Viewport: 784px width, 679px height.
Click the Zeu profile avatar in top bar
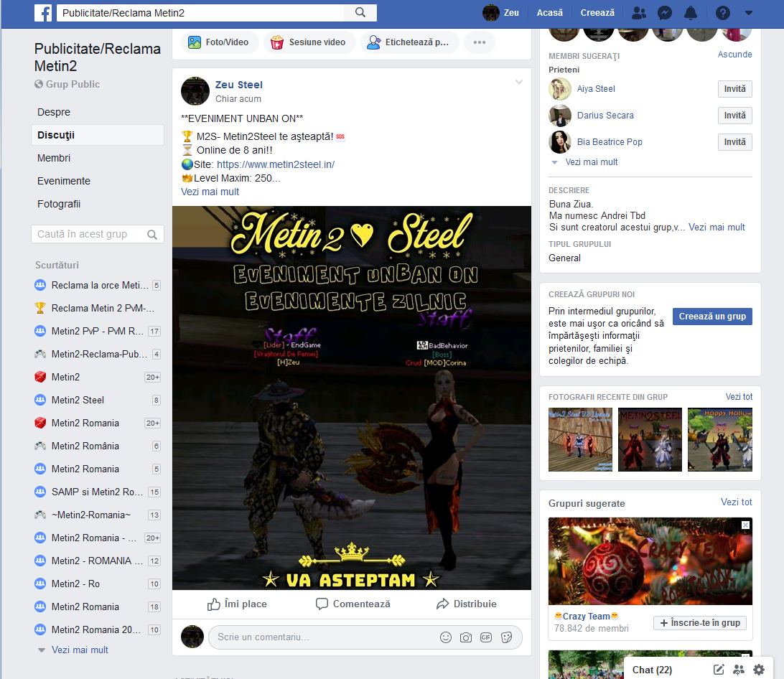pyautogui.click(x=491, y=12)
